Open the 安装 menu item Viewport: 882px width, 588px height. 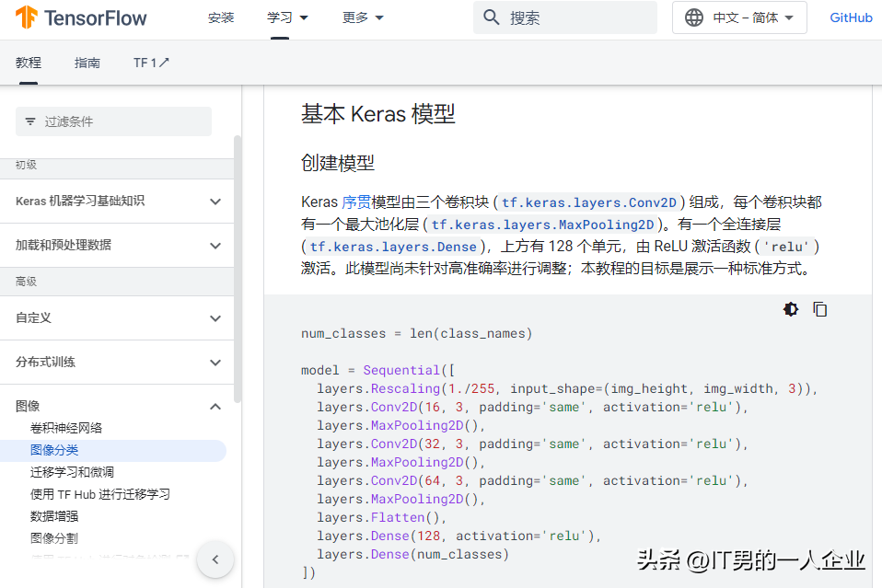pos(221,18)
